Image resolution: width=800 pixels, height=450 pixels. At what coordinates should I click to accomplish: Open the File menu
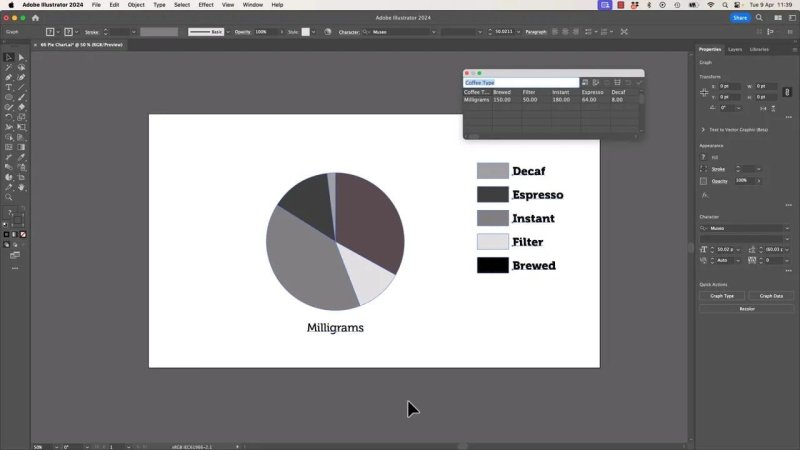pos(96,5)
